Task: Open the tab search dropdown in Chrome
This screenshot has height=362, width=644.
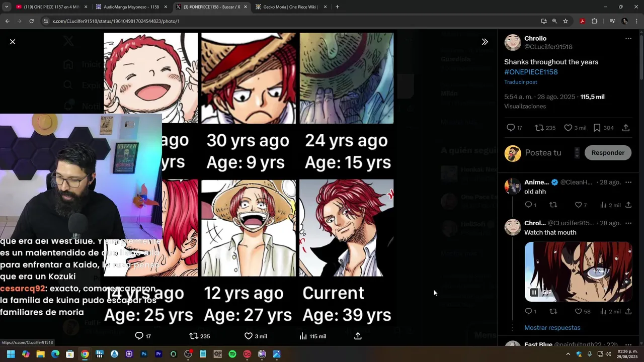Action: click(6, 7)
